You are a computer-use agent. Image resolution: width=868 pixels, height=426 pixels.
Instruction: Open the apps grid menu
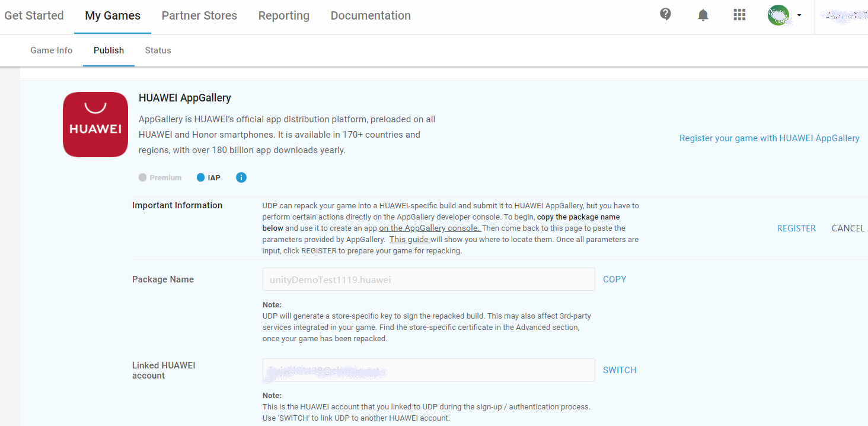click(x=739, y=15)
